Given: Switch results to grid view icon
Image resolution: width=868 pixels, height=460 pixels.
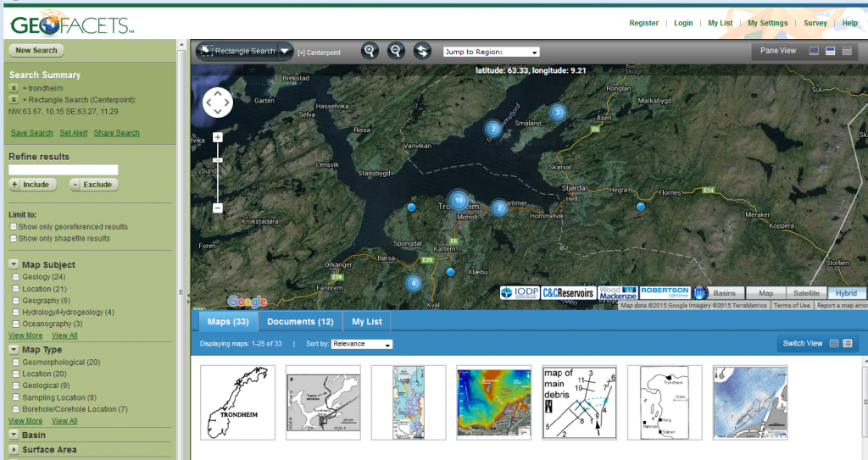Looking at the screenshot, I should tap(833, 343).
